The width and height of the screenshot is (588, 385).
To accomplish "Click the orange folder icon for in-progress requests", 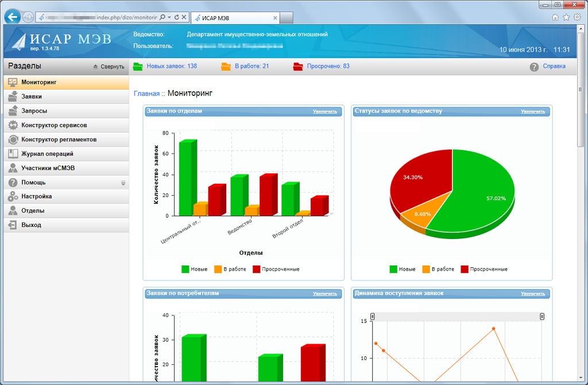I will [x=226, y=67].
